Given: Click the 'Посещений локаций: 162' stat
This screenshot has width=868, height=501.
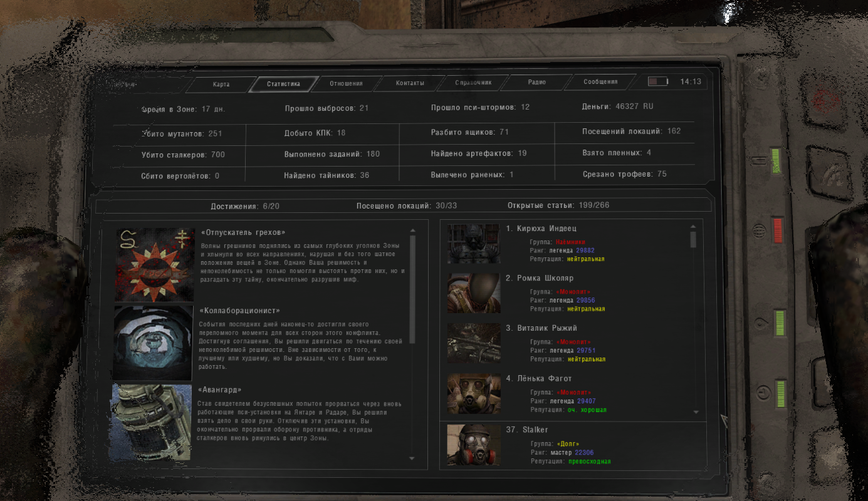Looking at the screenshot, I should point(631,132).
